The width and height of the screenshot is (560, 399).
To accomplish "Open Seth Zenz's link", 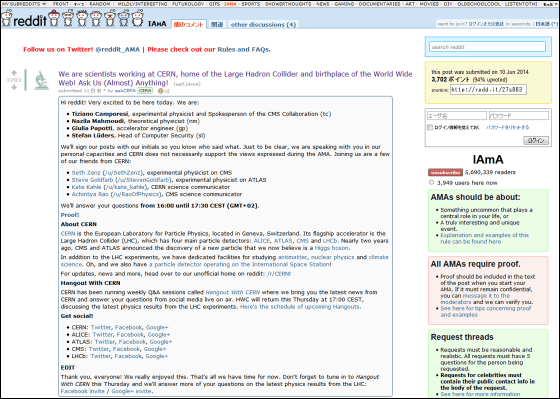I will [x=86, y=173].
